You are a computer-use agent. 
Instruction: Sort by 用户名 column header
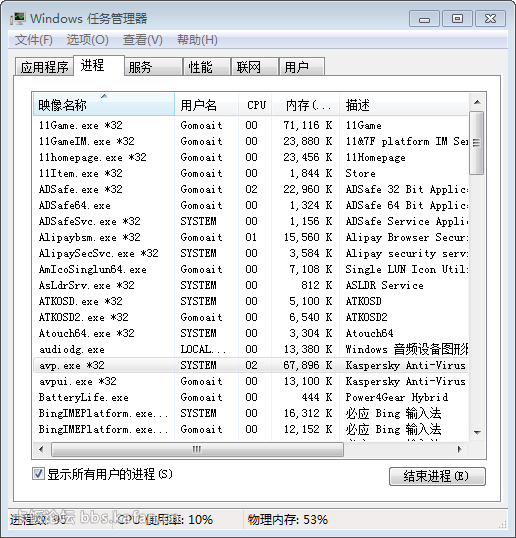click(x=207, y=104)
